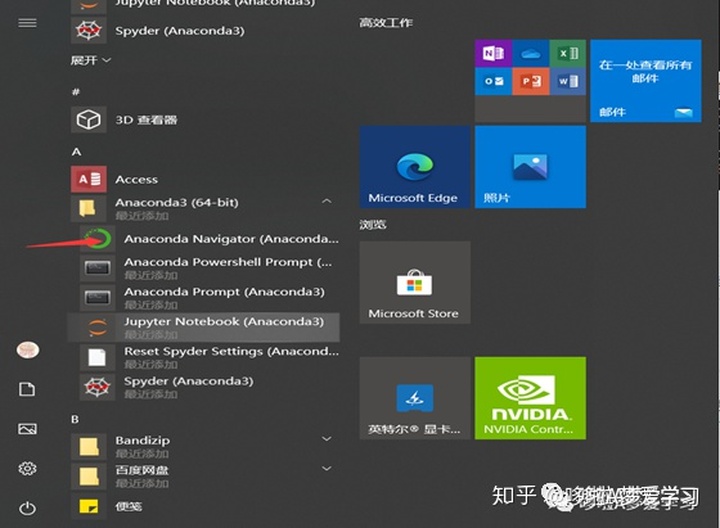Open the 邮件 mail tile
Viewport: 720px width, 528px height.
(x=646, y=81)
